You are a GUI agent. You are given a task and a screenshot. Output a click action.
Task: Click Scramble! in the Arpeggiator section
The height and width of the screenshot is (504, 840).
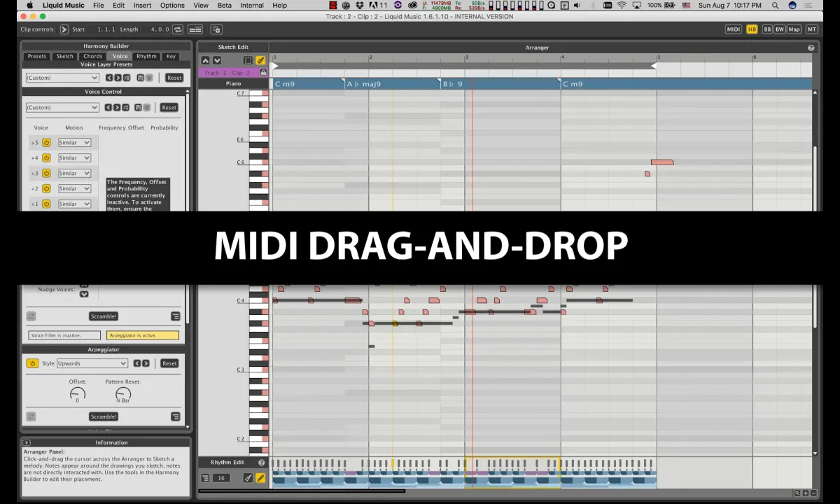click(104, 416)
